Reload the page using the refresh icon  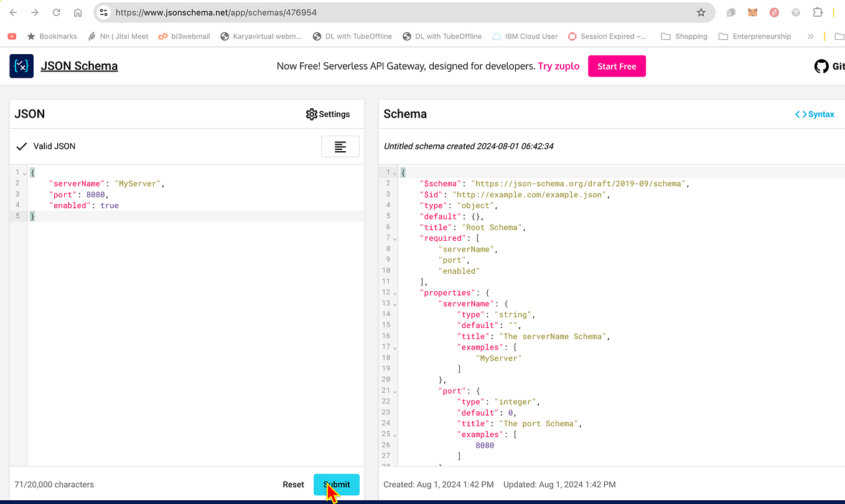[x=55, y=12]
